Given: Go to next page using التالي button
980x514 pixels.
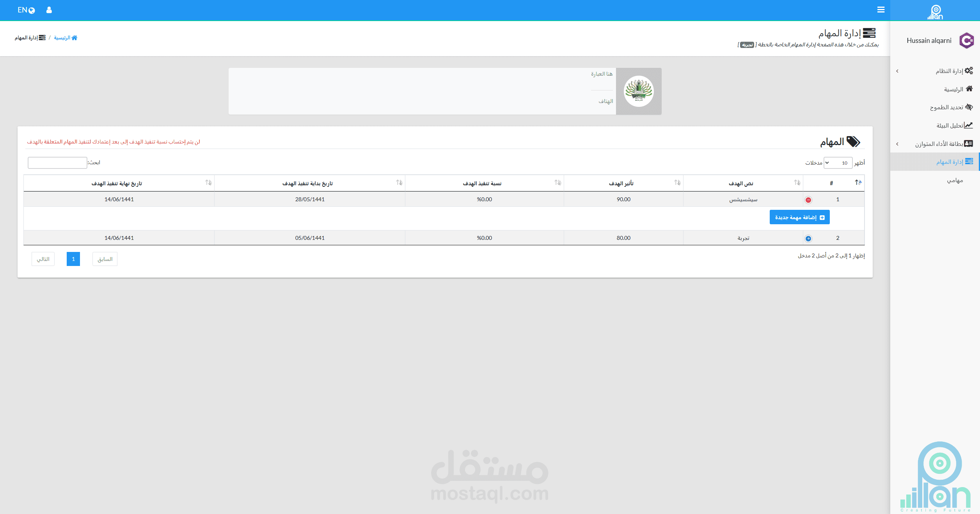Looking at the screenshot, I should tap(43, 259).
